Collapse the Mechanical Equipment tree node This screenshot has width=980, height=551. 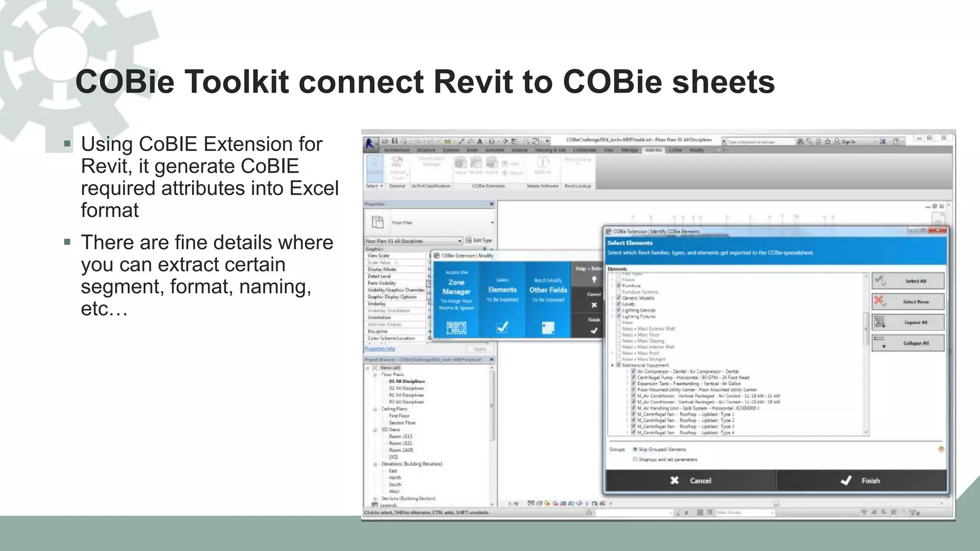click(x=612, y=365)
